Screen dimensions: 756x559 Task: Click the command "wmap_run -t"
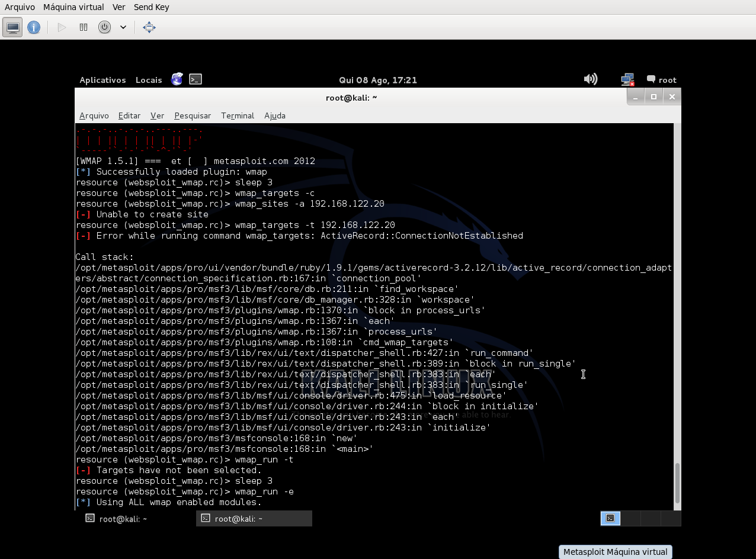pyautogui.click(x=264, y=460)
